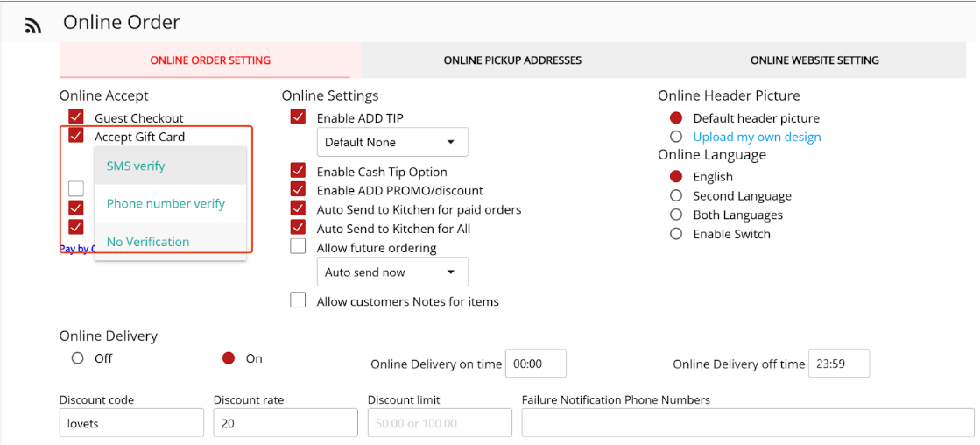
Task: Click the Upload my own design link
Action: [757, 137]
